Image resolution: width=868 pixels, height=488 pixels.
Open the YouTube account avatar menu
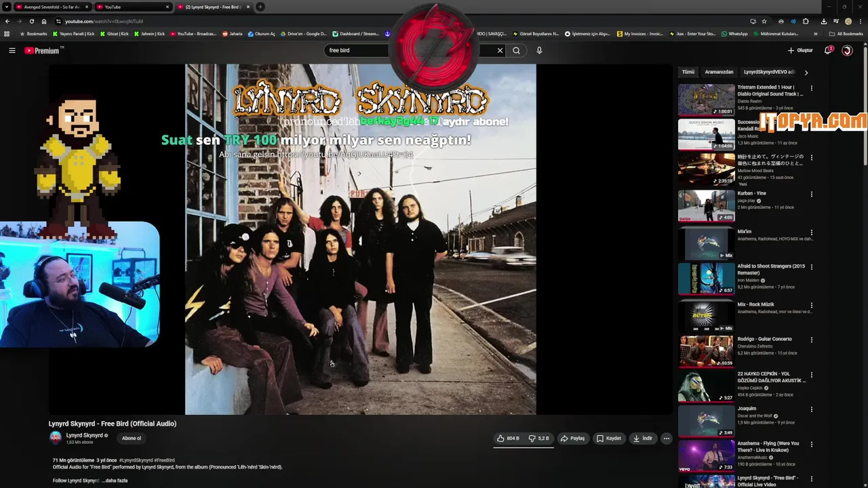[847, 50]
